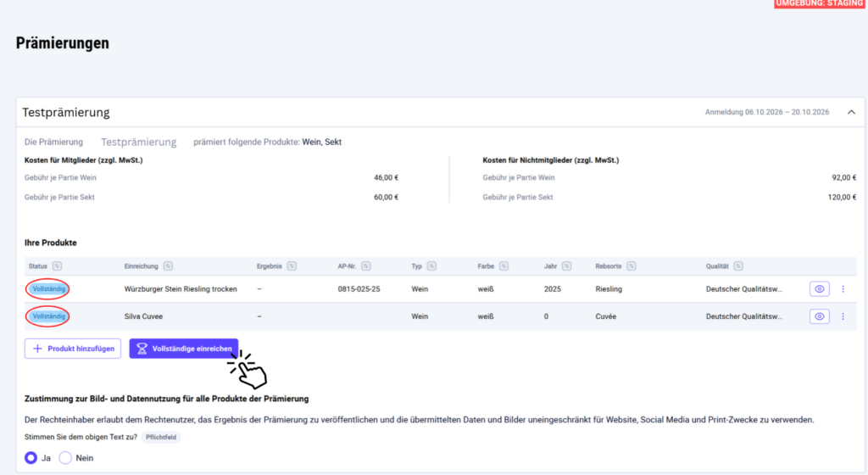
Task: Click the Prämierungen page heading
Action: point(63,43)
